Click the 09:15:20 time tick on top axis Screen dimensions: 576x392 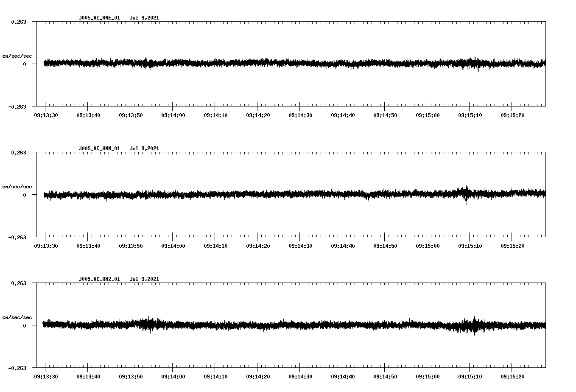coord(512,115)
